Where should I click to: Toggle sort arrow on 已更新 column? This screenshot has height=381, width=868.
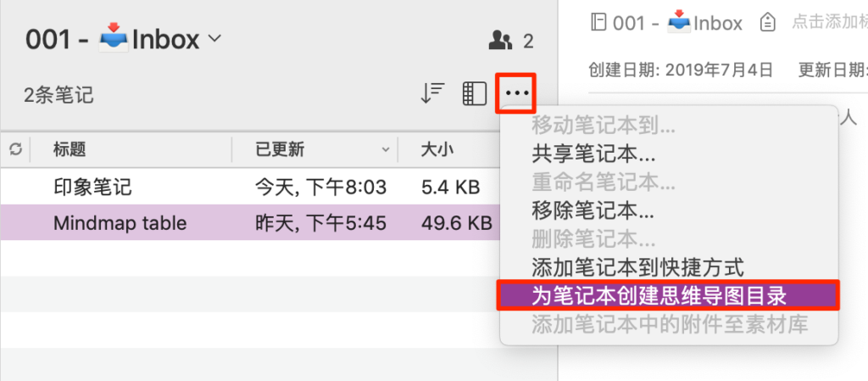point(386,149)
